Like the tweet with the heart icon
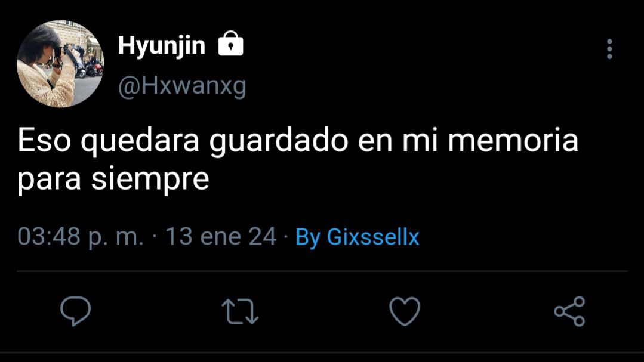 (x=405, y=311)
